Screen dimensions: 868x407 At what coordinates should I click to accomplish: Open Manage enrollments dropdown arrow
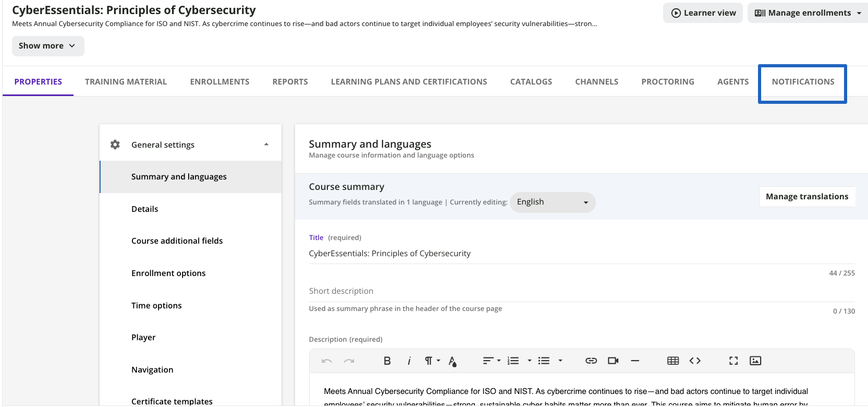[859, 13]
